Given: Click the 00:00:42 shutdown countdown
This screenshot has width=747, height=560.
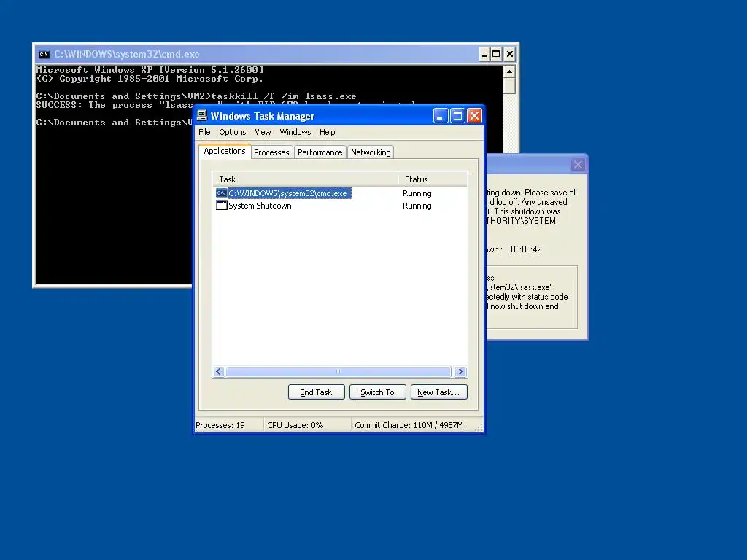Looking at the screenshot, I should (526, 249).
